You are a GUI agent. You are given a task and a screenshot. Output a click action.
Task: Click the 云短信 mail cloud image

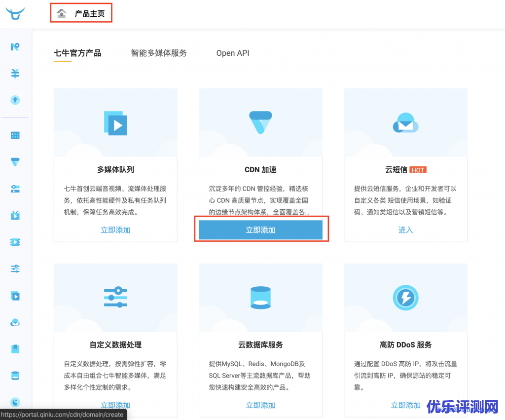(406, 123)
